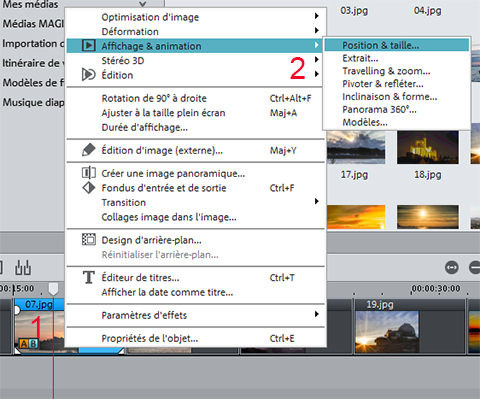Select Panorama 360° option

(397, 109)
